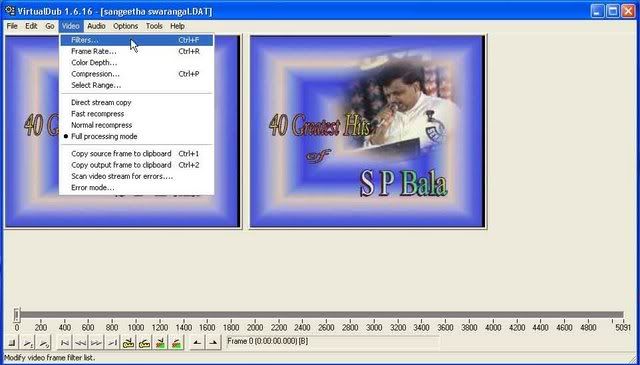Jump to the start of video
This screenshot has height=365, width=640.
point(64,343)
